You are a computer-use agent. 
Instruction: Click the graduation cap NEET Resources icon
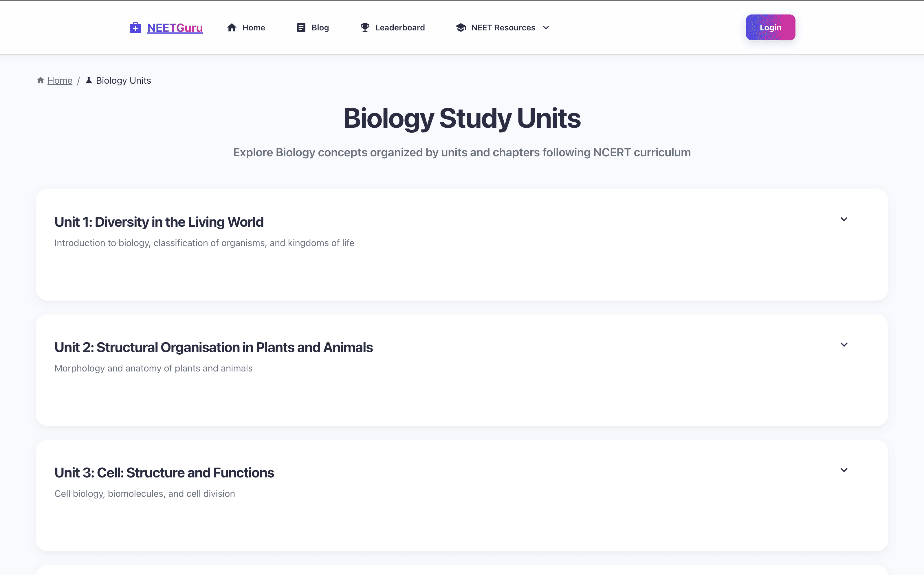pyautogui.click(x=461, y=28)
